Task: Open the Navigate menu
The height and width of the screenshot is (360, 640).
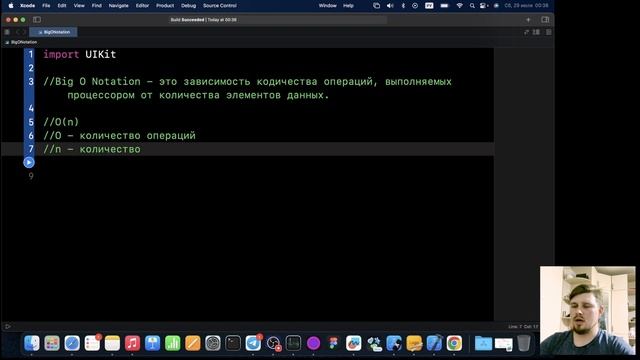Action: click(118, 6)
